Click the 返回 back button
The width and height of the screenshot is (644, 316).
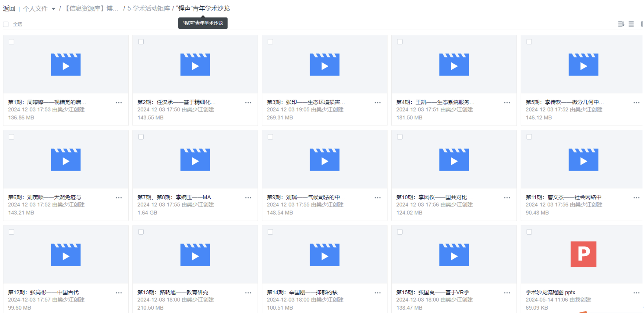(9, 8)
